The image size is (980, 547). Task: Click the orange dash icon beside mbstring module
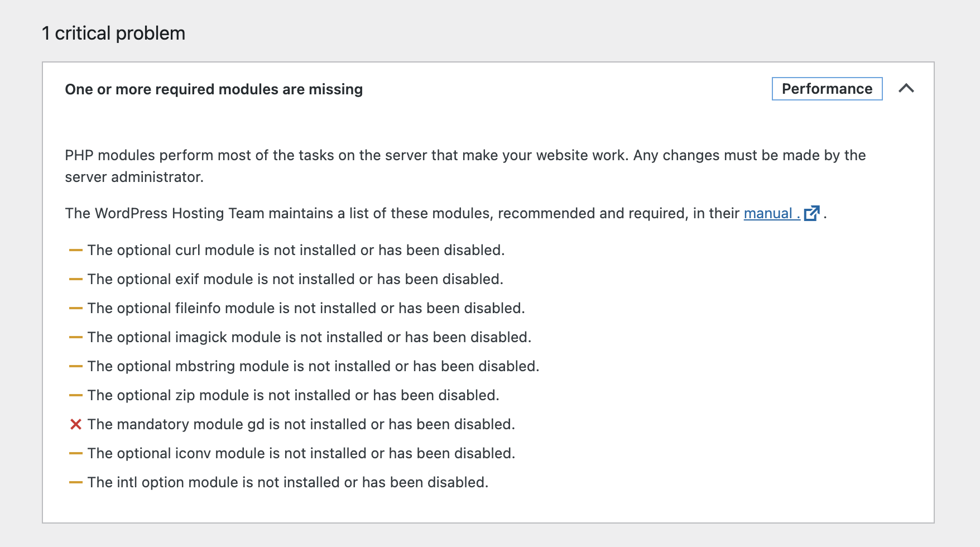point(76,366)
